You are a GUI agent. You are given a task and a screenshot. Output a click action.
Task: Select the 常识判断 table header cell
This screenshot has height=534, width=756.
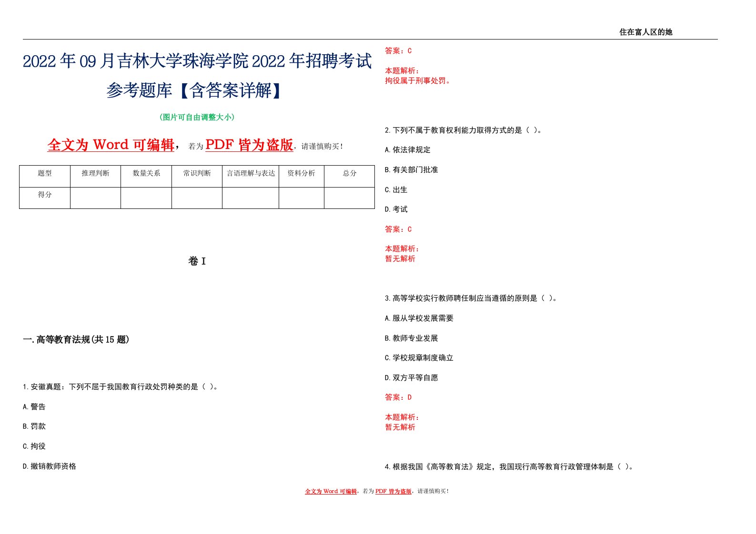pos(197,176)
